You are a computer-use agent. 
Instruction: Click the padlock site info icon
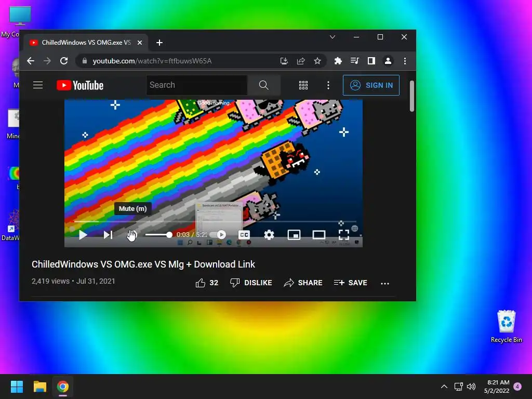pos(85,61)
